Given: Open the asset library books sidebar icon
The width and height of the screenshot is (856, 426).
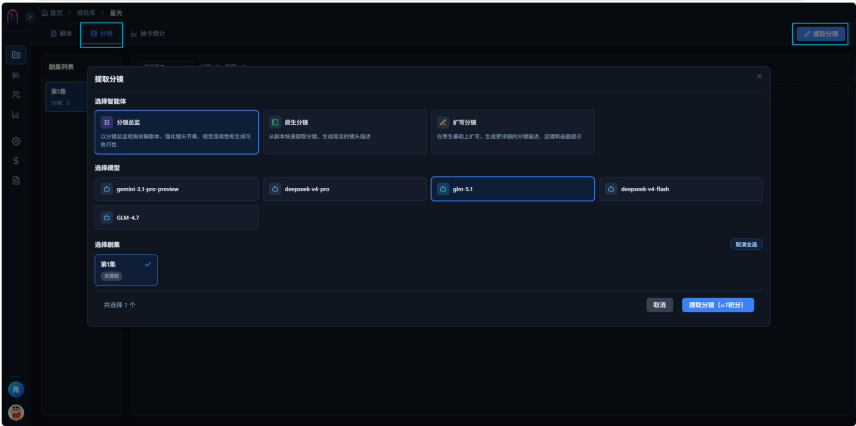Looking at the screenshot, I should pos(16,75).
